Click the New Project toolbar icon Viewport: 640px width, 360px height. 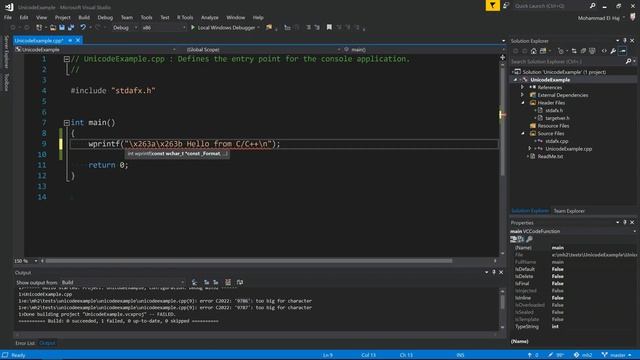click(39, 28)
